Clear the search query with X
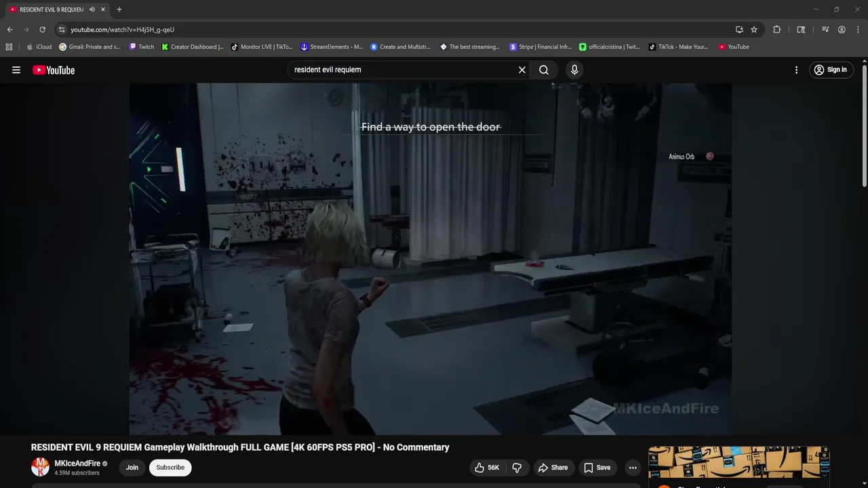The height and width of the screenshot is (488, 868). coord(522,70)
